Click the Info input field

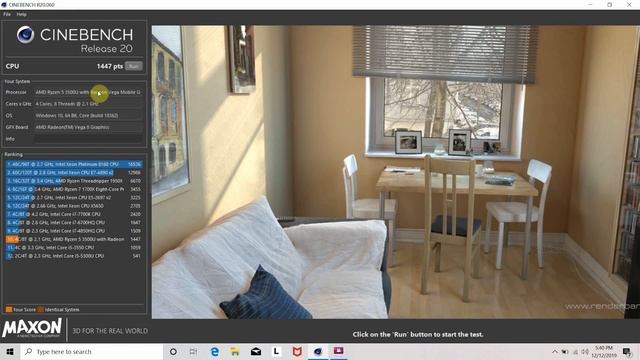pyautogui.click(x=88, y=139)
